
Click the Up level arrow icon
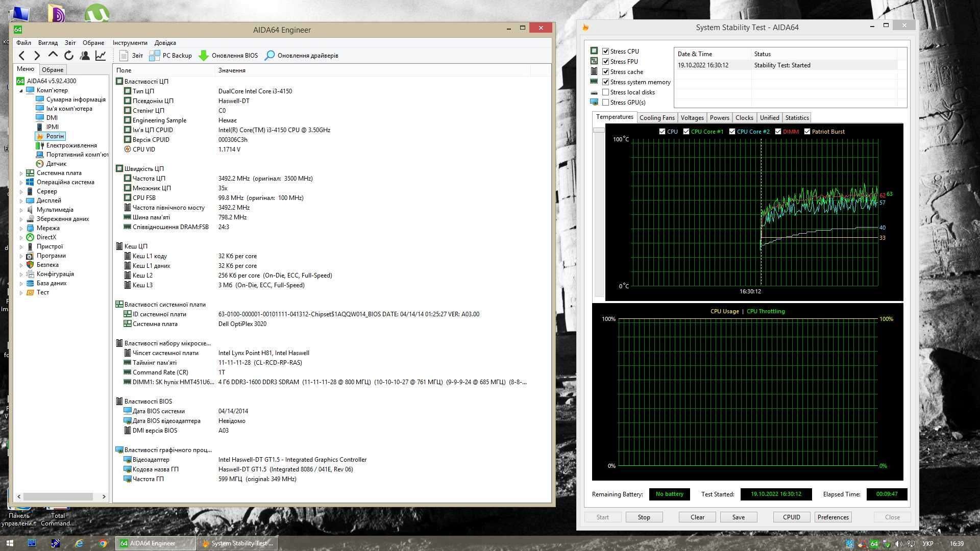53,55
